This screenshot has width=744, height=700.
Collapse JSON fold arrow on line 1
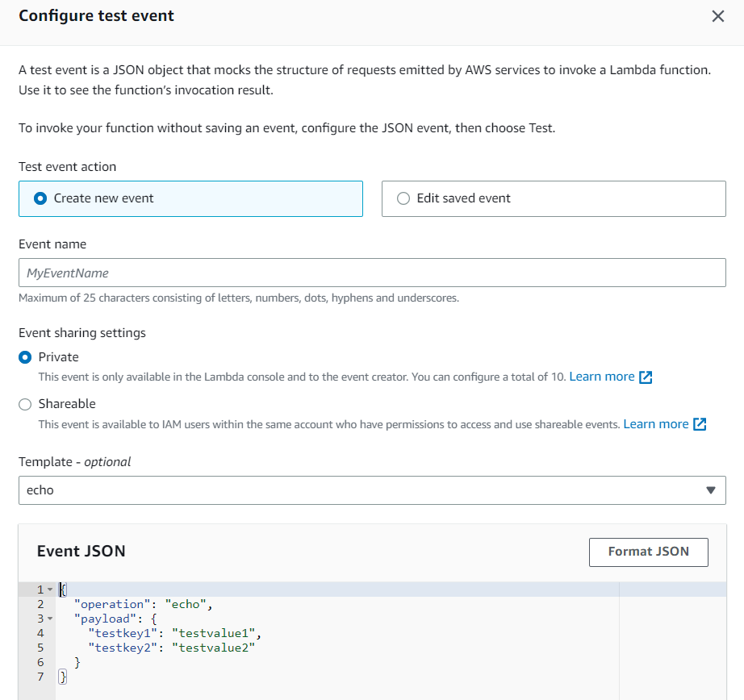pyautogui.click(x=50, y=590)
